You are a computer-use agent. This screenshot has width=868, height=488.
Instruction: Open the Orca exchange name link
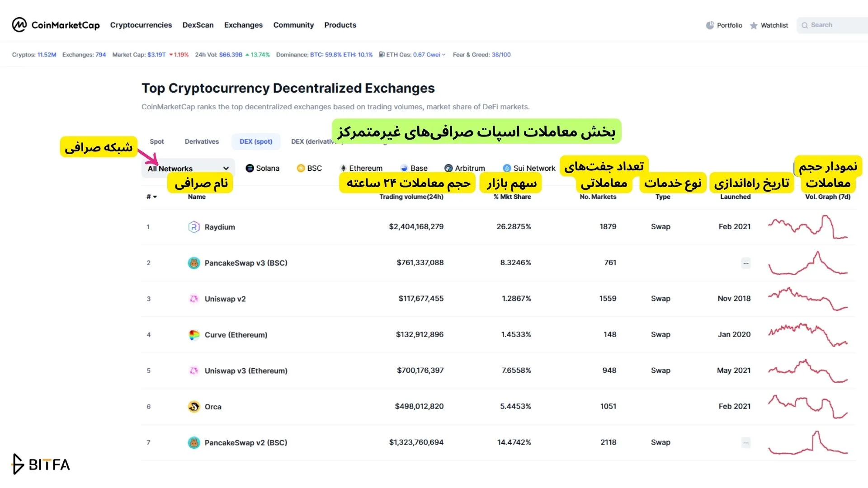(213, 407)
